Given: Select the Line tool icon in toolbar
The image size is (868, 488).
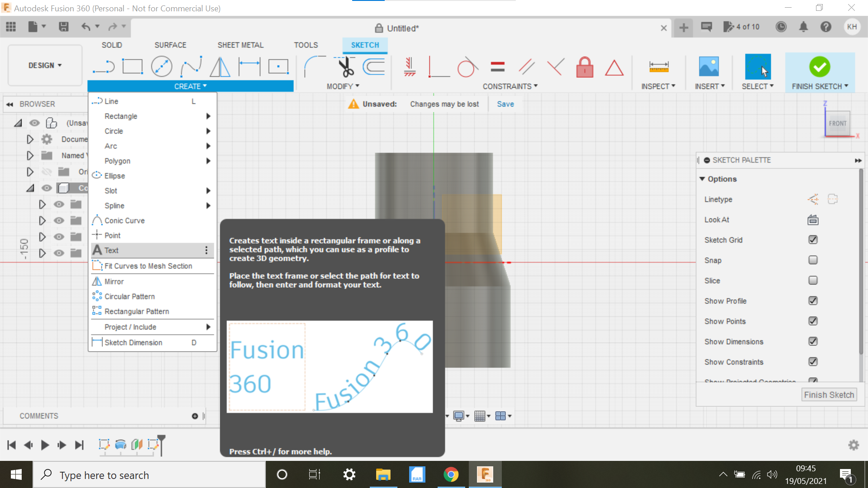Looking at the screenshot, I should click(x=104, y=67).
